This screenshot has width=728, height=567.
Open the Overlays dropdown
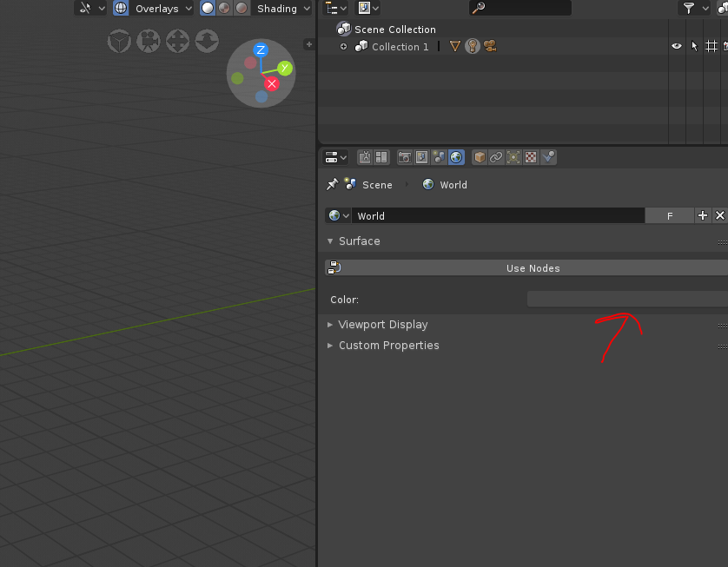click(162, 8)
